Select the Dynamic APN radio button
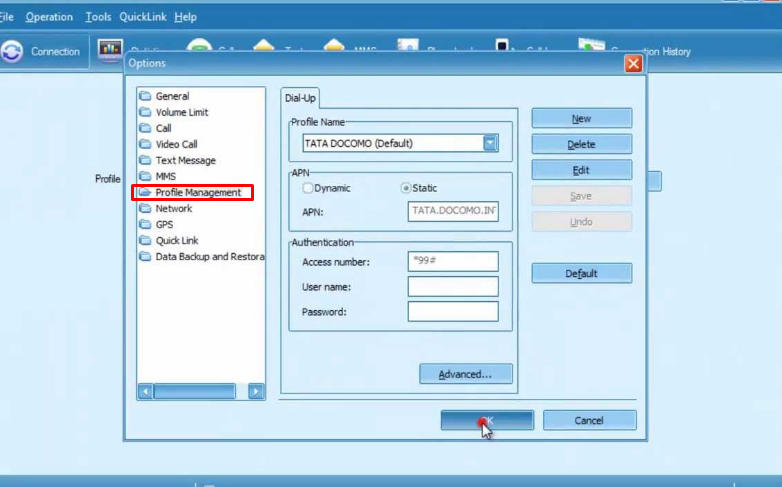The width and height of the screenshot is (782, 487). (x=308, y=188)
